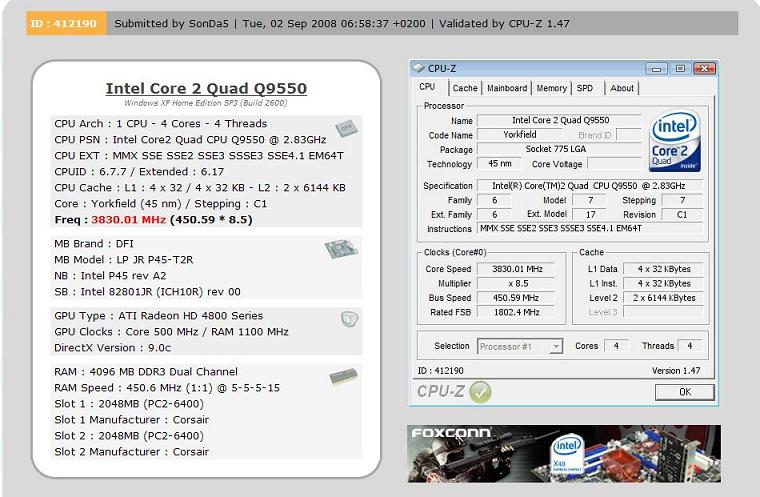Open the Processor #1 selection dropdown

point(556,346)
